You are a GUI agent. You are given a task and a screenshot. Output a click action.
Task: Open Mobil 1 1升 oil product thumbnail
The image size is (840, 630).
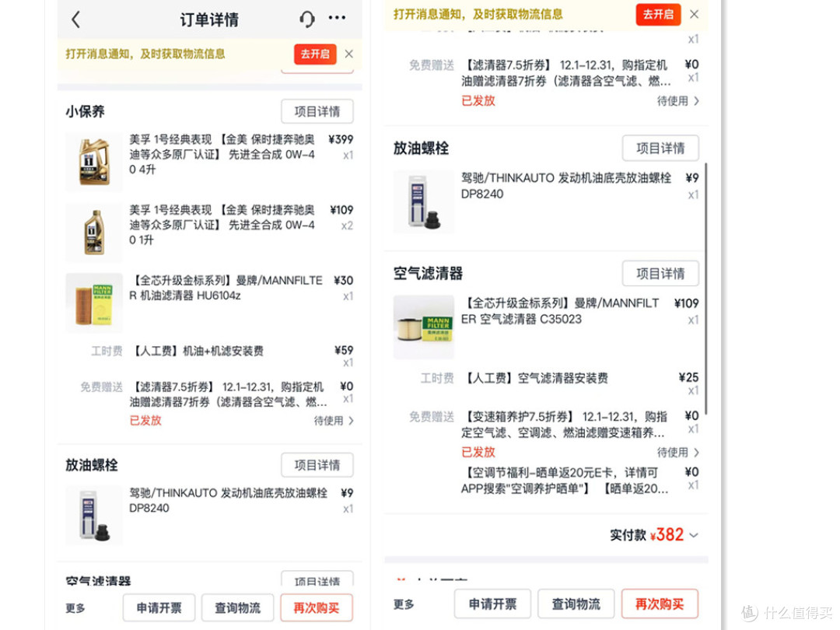[x=94, y=233]
